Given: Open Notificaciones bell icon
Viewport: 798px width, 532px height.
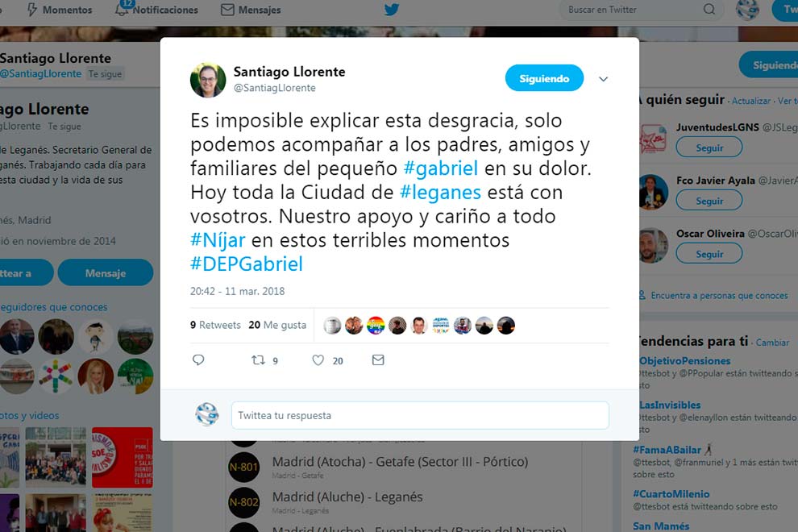Looking at the screenshot, I should 123,9.
